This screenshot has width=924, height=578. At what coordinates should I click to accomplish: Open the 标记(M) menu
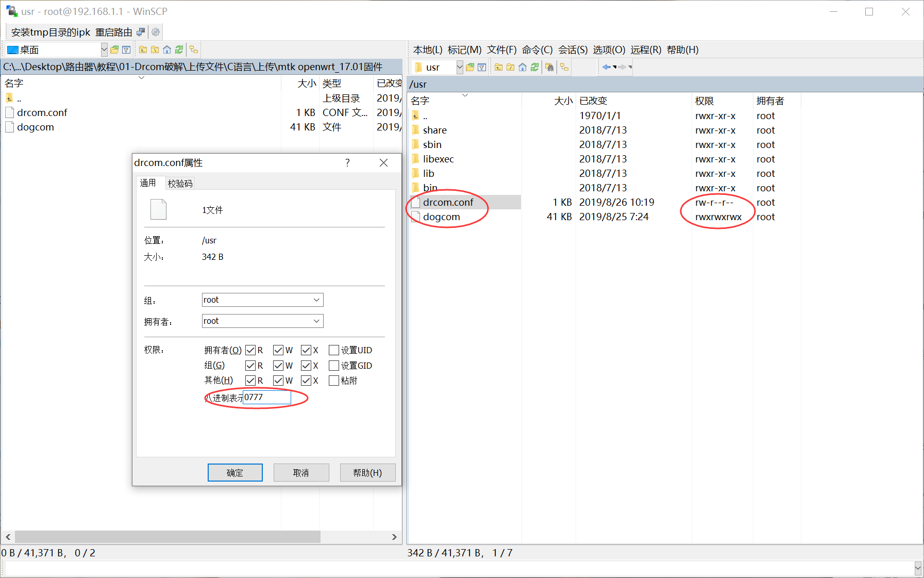tap(464, 50)
